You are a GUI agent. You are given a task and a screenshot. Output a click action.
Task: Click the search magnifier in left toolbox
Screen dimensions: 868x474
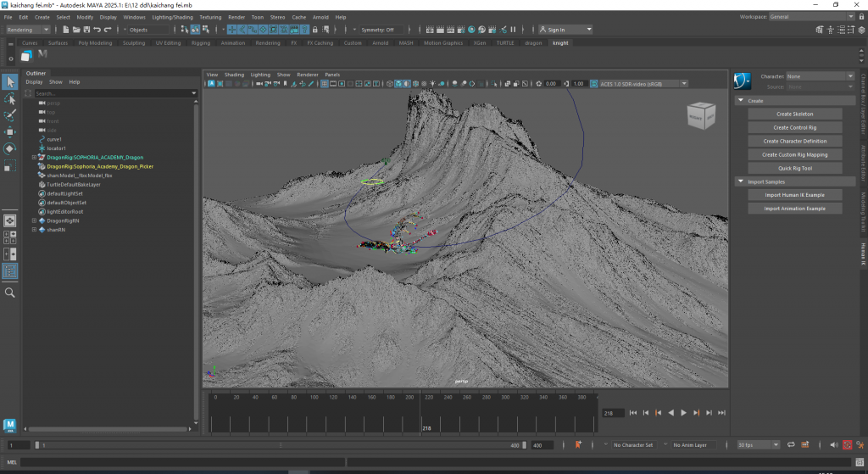10,293
